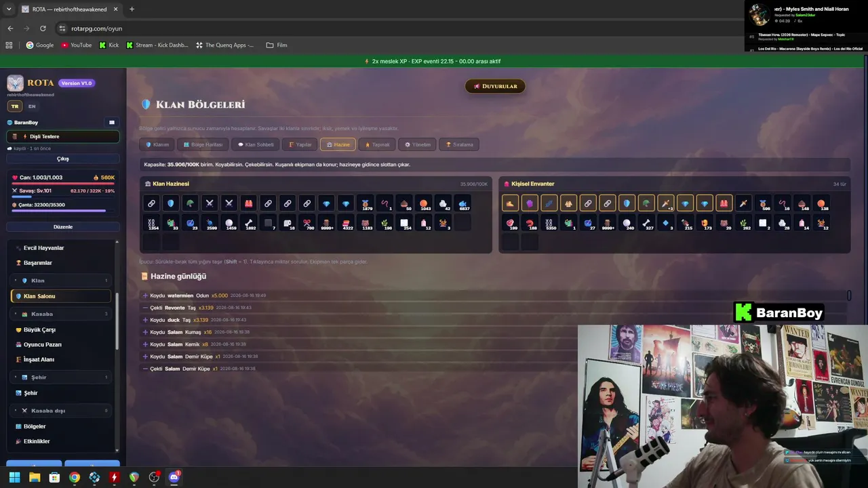Open the Stream - Kick Dashboard bookmark

[x=157, y=45]
